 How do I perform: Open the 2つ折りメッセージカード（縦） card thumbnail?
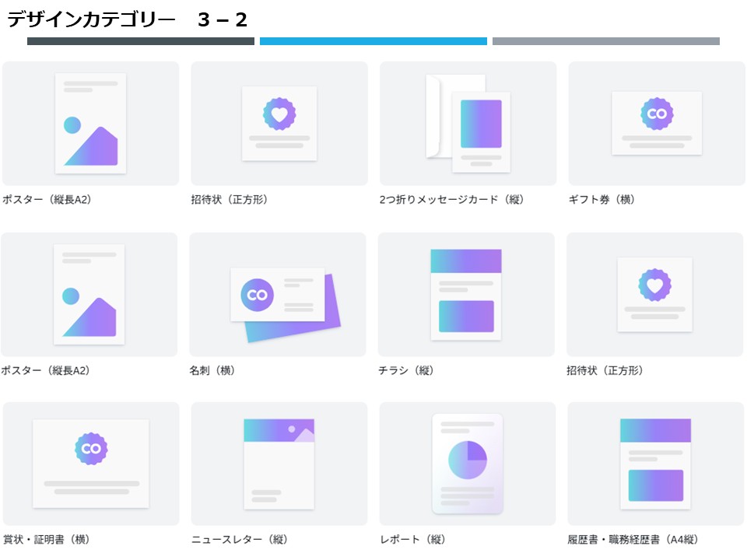click(x=468, y=124)
